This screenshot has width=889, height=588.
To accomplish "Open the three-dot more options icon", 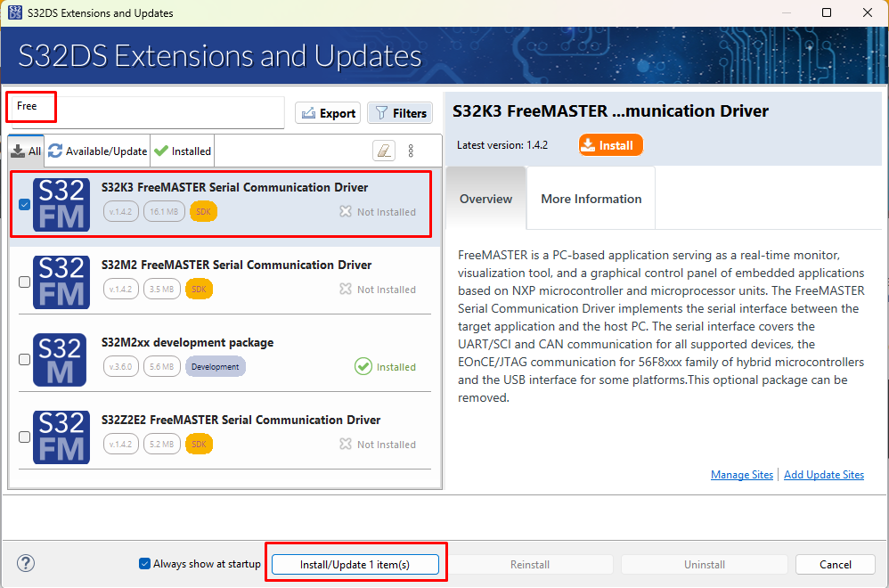I will click(411, 150).
